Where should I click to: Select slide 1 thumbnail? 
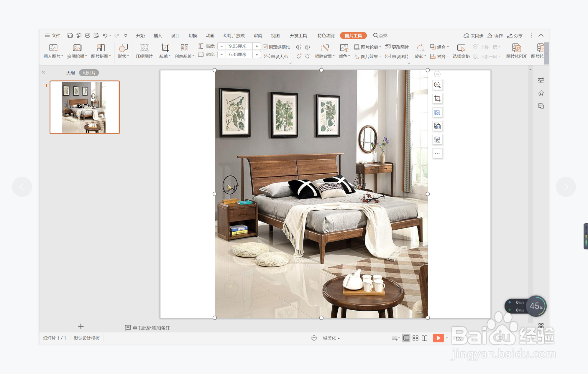point(85,107)
